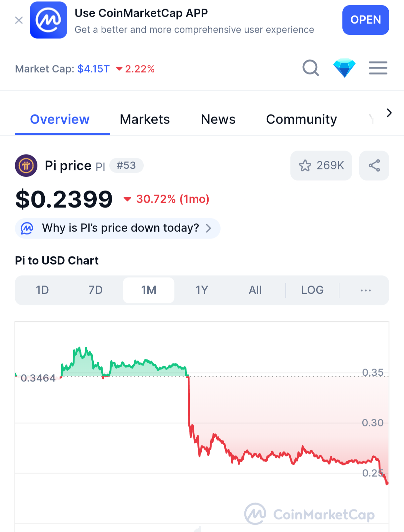Switch chart to 1Y range

pyautogui.click(x=202, y=290)
